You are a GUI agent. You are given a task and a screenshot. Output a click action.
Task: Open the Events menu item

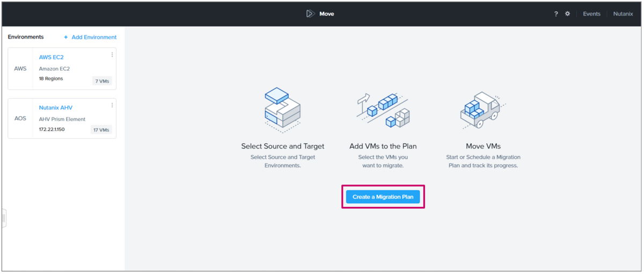click(591, 14)
